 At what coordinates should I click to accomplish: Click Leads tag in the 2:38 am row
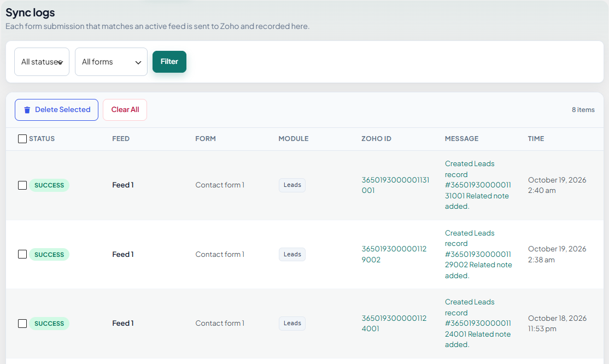click(x=292, y=255)
